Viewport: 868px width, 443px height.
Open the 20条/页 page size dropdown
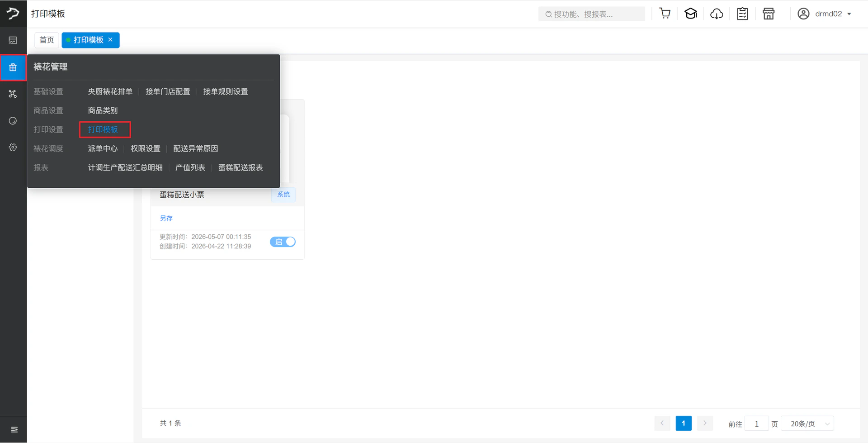pyautogui.click(x=807, y=424)
